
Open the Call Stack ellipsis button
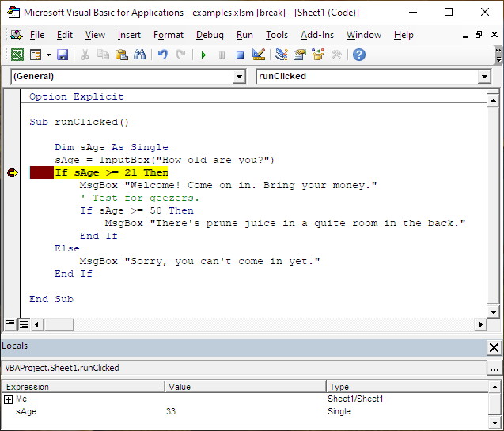[494, 368]
